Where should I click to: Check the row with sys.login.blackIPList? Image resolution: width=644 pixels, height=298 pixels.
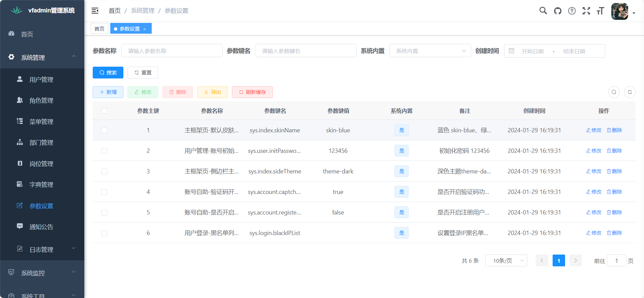[105, 233]
